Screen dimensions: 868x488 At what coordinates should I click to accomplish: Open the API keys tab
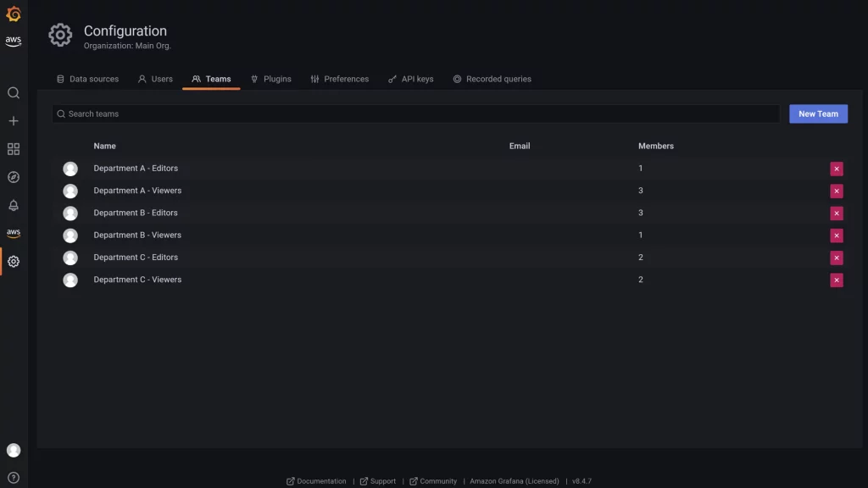tap(411, 79)
